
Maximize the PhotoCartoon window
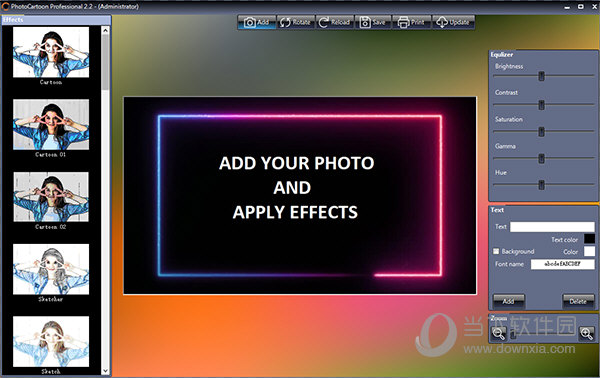(x=580, y=7)
